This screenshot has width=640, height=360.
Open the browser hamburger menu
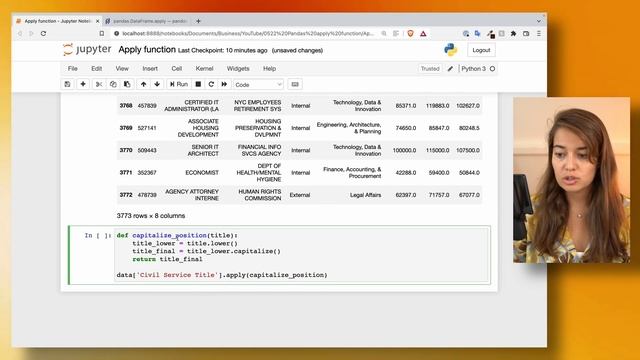(x=539, y=33)
